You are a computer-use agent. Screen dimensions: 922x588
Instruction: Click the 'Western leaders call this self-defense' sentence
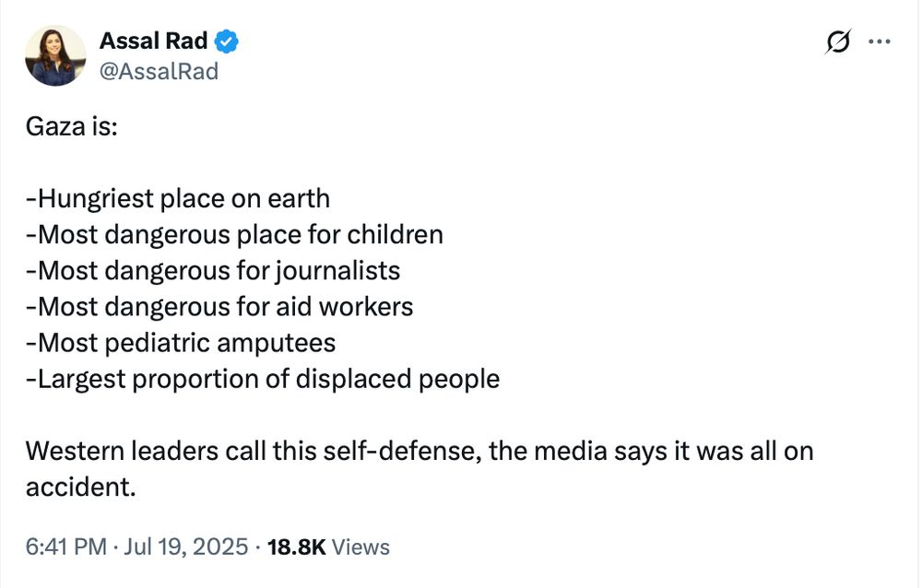253,452
